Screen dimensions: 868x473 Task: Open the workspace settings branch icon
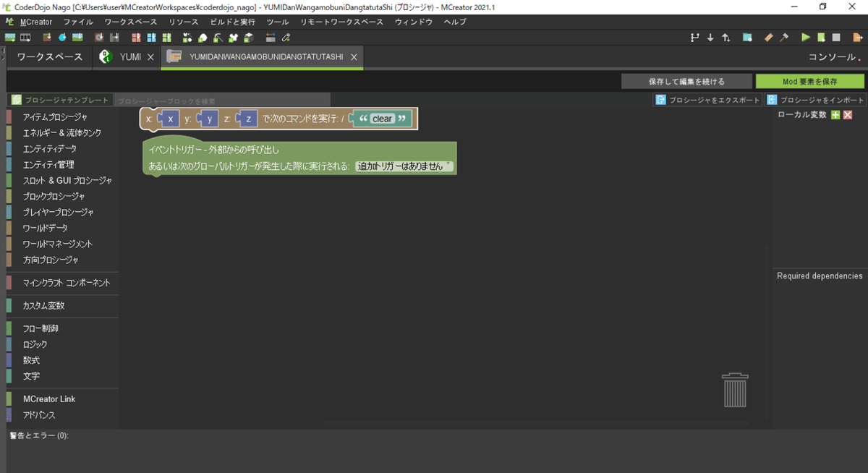point(695,37)
